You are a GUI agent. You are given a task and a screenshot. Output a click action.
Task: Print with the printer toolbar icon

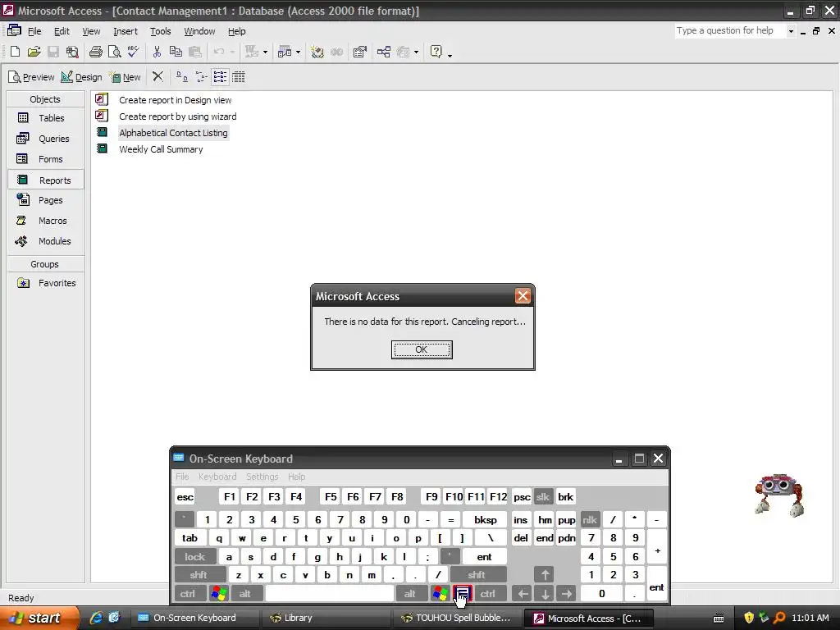click(96, 52)
